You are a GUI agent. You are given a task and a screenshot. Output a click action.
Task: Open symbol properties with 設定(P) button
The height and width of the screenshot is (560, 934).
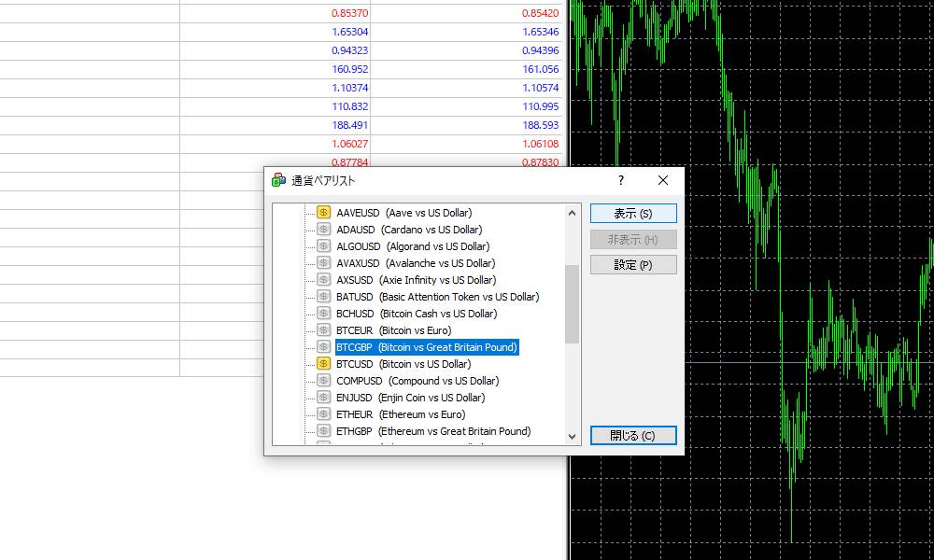pos(632,264)
